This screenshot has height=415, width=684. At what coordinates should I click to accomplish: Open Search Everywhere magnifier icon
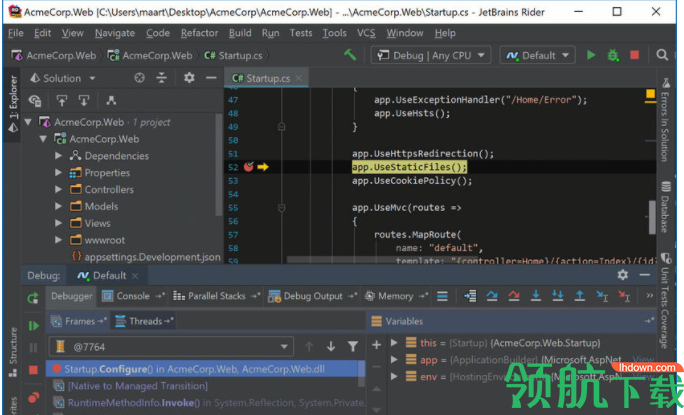(662, 55)
